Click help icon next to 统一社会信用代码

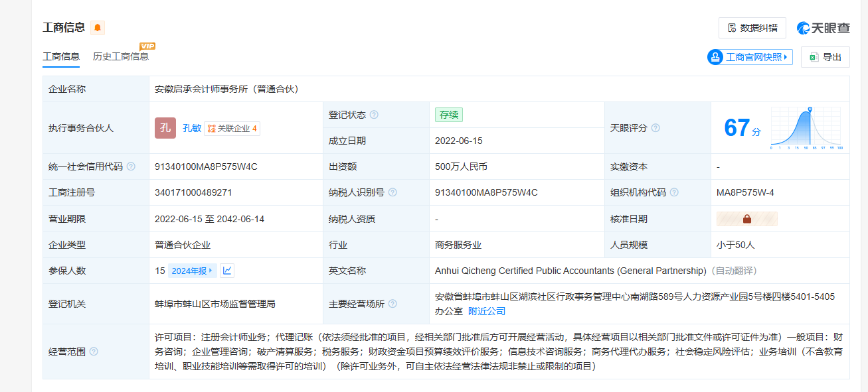click(x=131, y=166)
